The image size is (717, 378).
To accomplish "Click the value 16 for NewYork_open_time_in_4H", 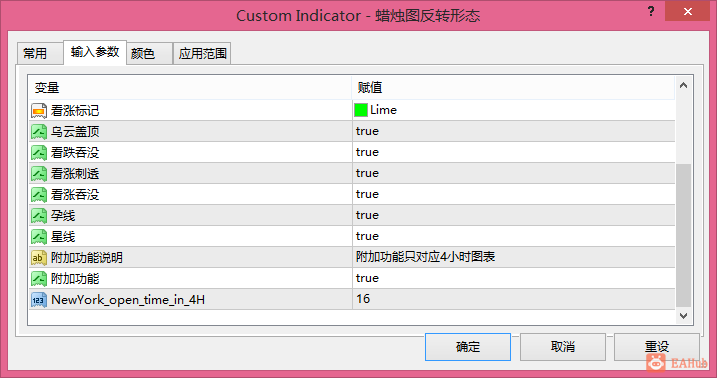I will coord(363,299).
